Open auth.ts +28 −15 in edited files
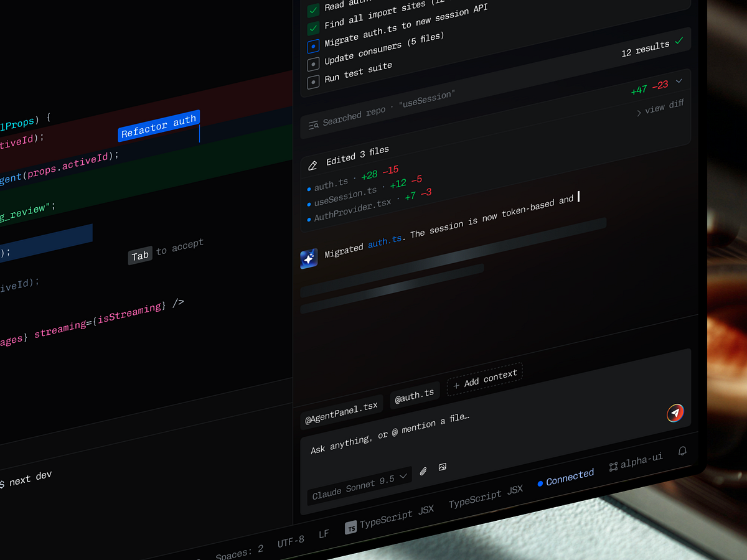 click(x=353, y=178)
